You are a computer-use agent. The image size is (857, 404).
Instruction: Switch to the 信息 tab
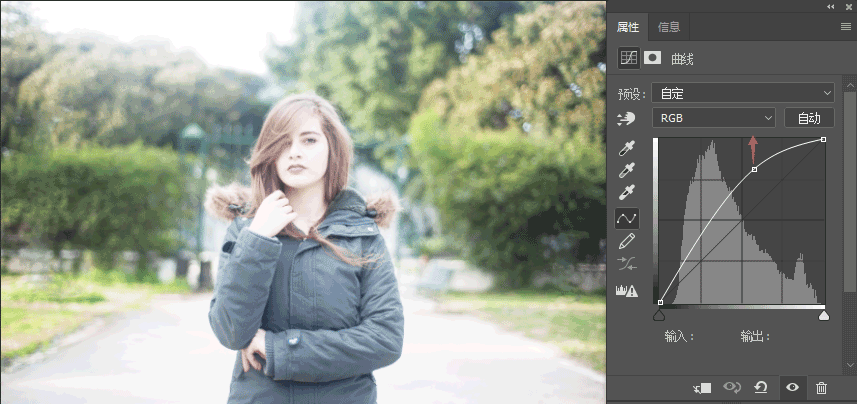coord(669,27)
